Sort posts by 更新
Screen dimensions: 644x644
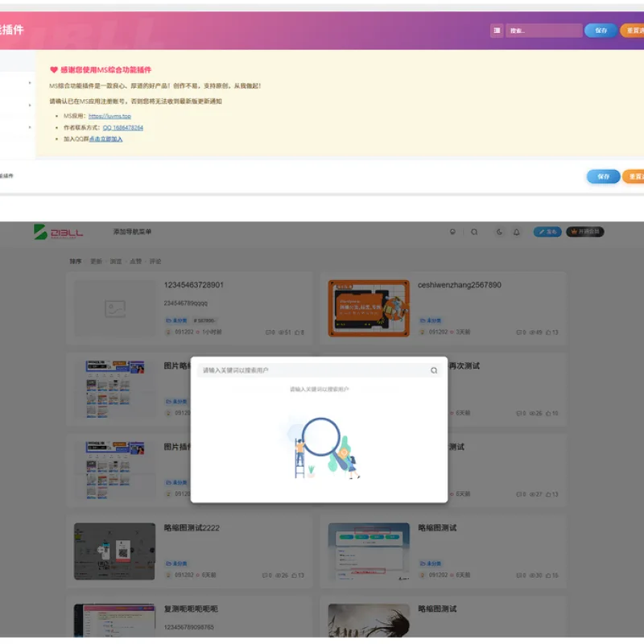point(96,261)
